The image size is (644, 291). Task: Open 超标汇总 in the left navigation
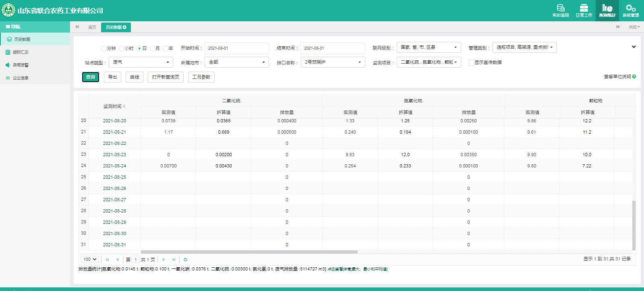[21, 52]
